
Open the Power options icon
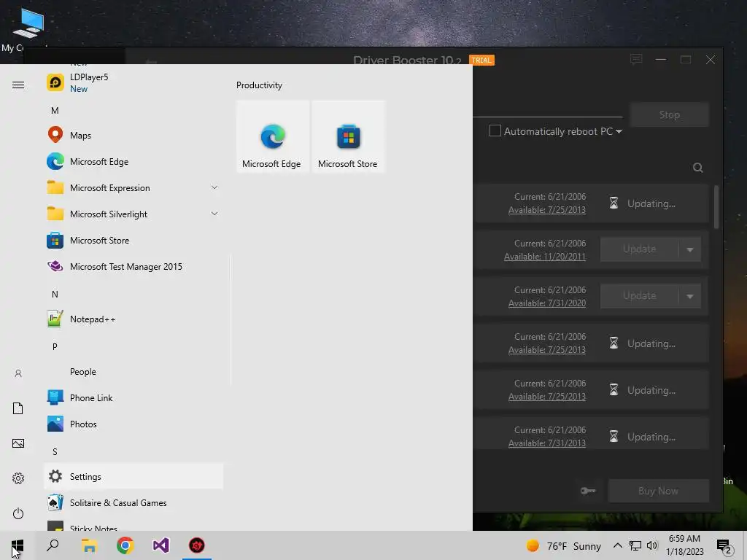pos(18,513)
